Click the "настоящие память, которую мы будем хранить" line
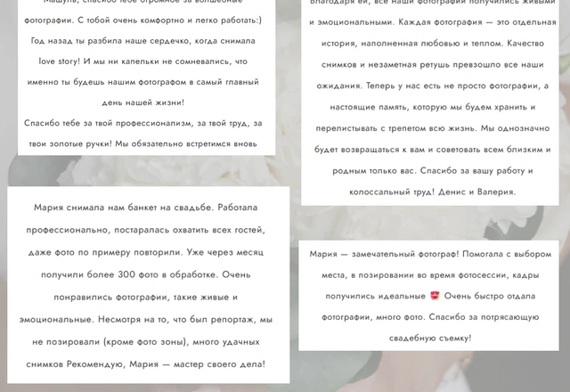This screenshot has width=570, height=392. point(436,107)
